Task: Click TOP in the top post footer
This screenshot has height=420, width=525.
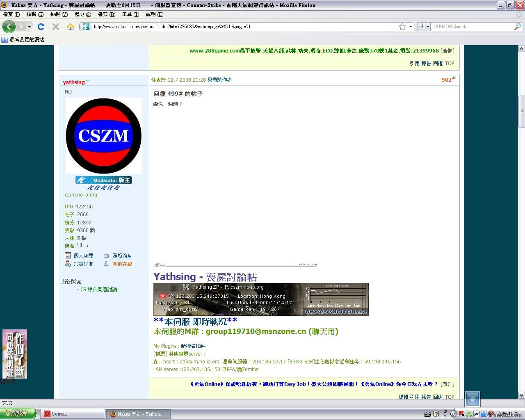Action: (450, 64)
